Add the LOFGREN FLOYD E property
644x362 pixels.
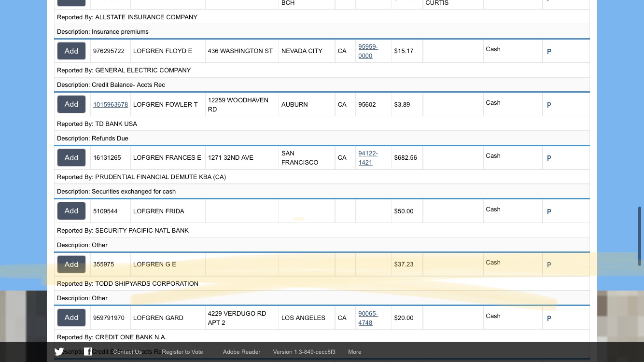click(71, 51)
